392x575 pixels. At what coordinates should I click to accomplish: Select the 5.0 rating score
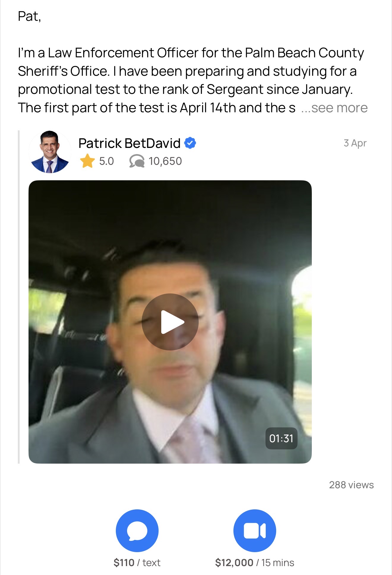[x=106, y=161]
